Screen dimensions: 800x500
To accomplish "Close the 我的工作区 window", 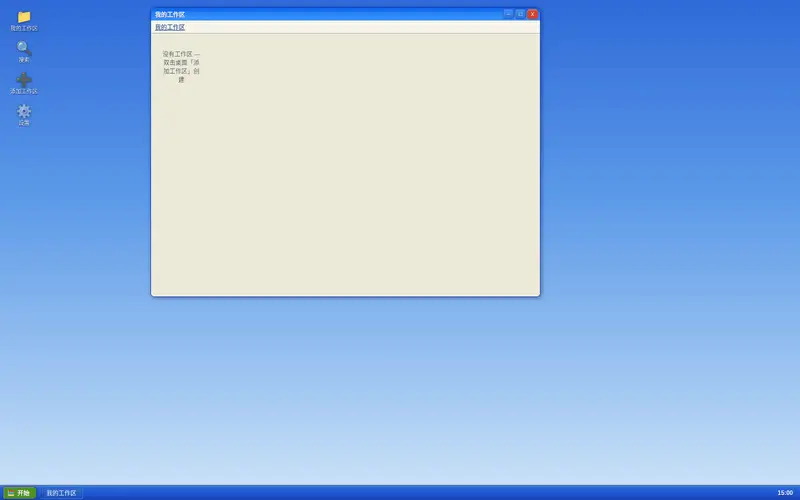I will [533, 14].
